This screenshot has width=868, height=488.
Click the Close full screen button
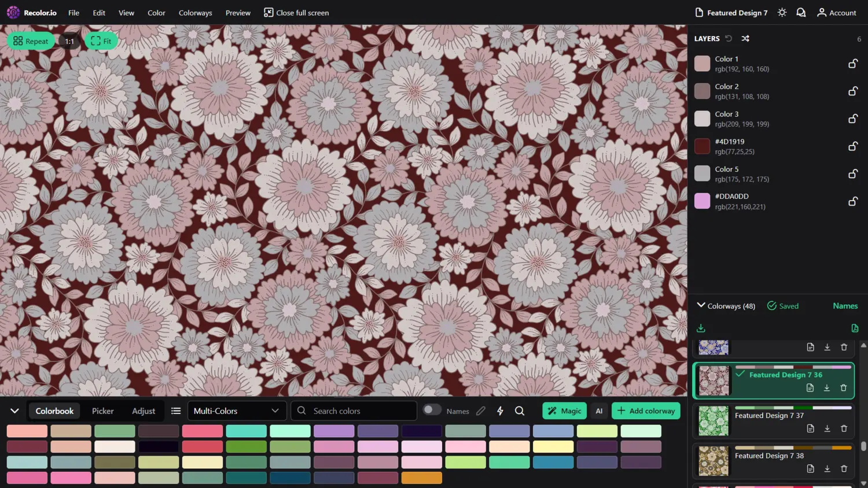pyautogui.click(x=296, y=13)
